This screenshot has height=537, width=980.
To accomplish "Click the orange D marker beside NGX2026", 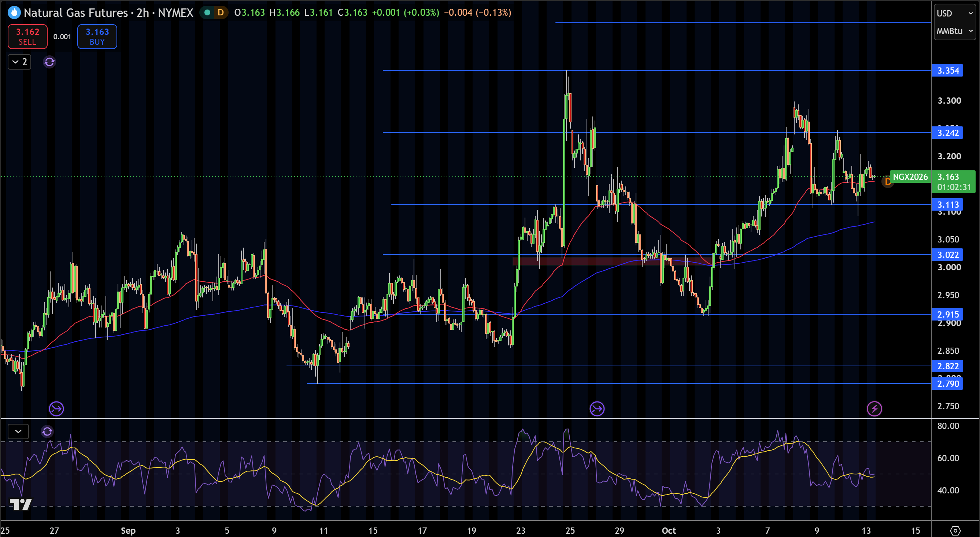I will click(x=888, y=182).
